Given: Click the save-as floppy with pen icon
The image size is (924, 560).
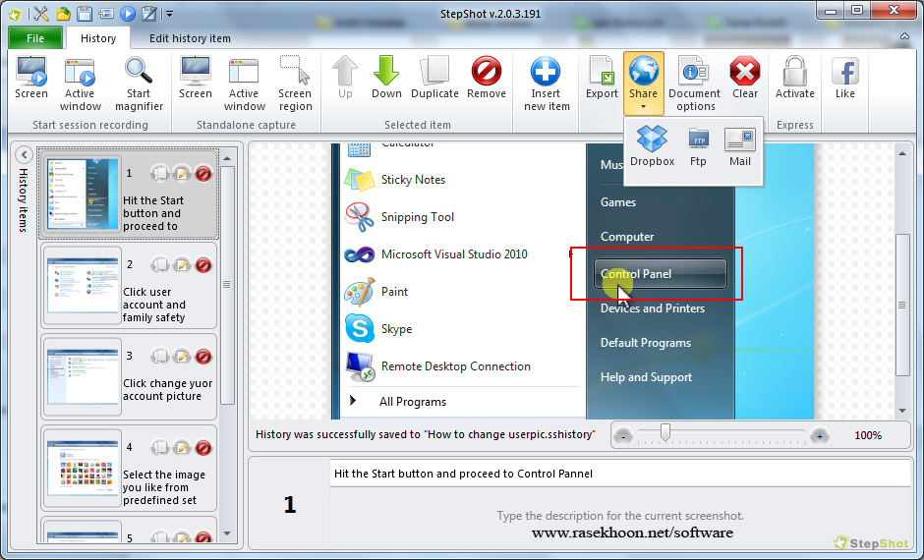Looking at the screenshot, I should pos(150,13).
